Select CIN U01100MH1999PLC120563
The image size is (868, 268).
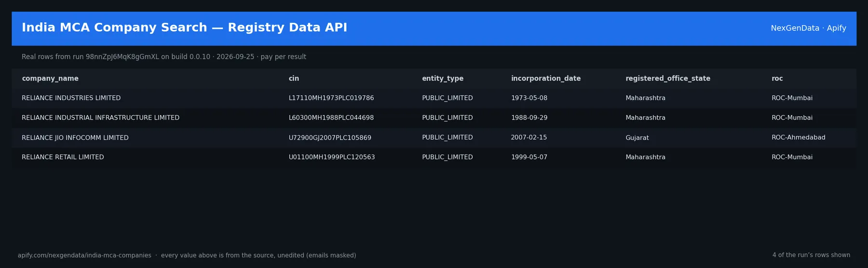point(332,157)
